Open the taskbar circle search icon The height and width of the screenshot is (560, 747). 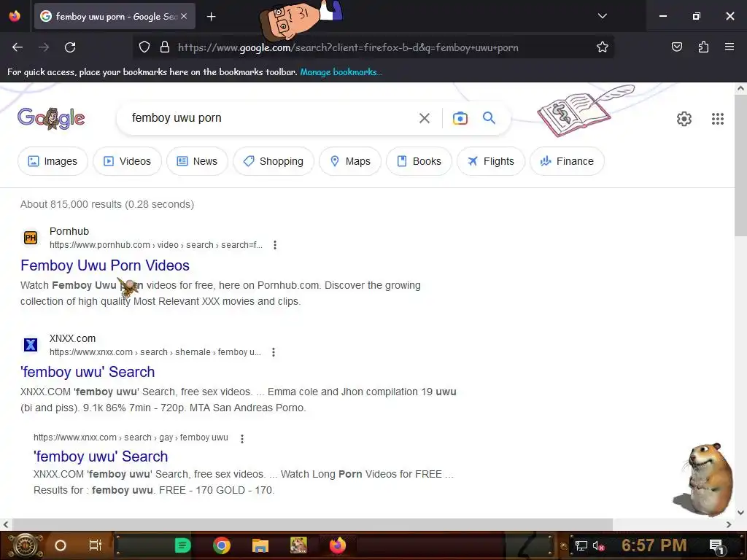(x=60, y=545)
